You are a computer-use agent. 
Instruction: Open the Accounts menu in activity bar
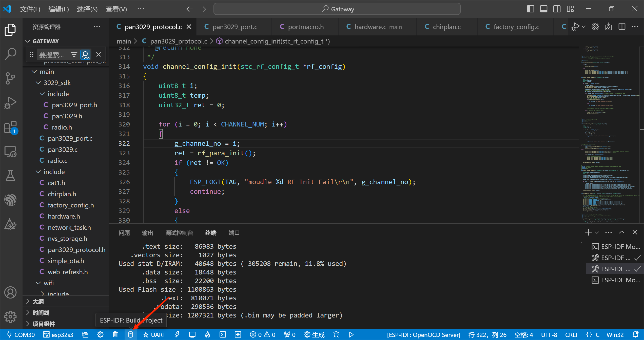[10, 292]
